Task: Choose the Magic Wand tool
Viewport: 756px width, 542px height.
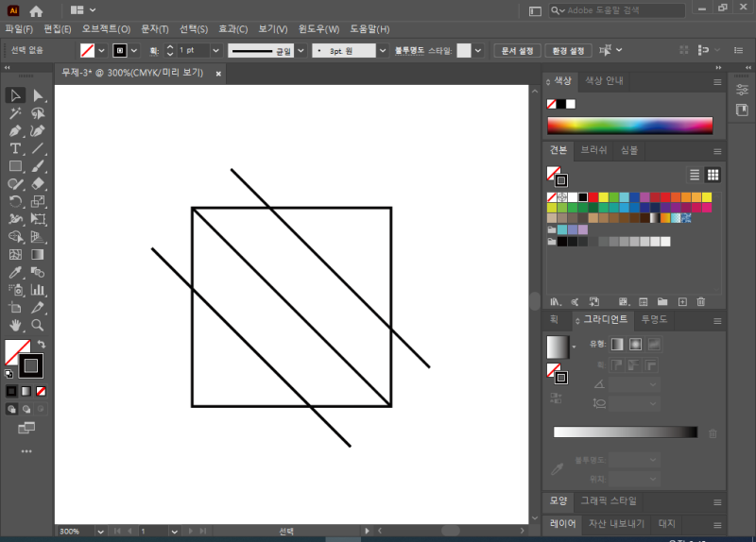Action: [x=15, y=113]
